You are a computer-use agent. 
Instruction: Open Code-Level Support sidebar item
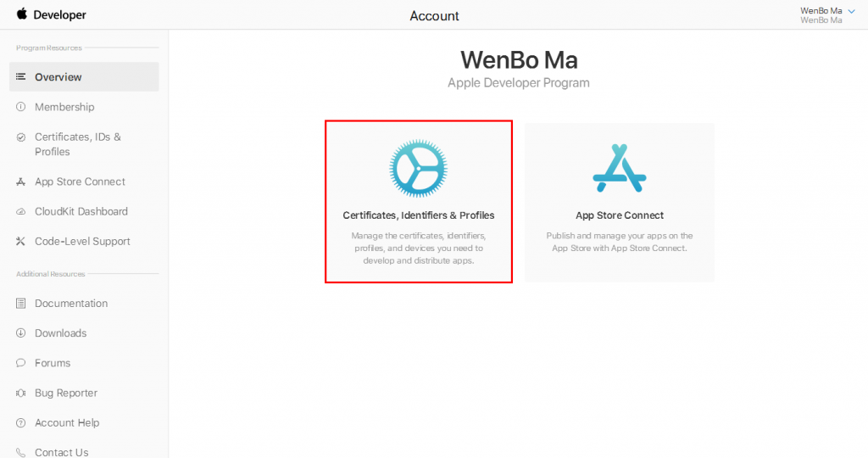tap(82, 242)
